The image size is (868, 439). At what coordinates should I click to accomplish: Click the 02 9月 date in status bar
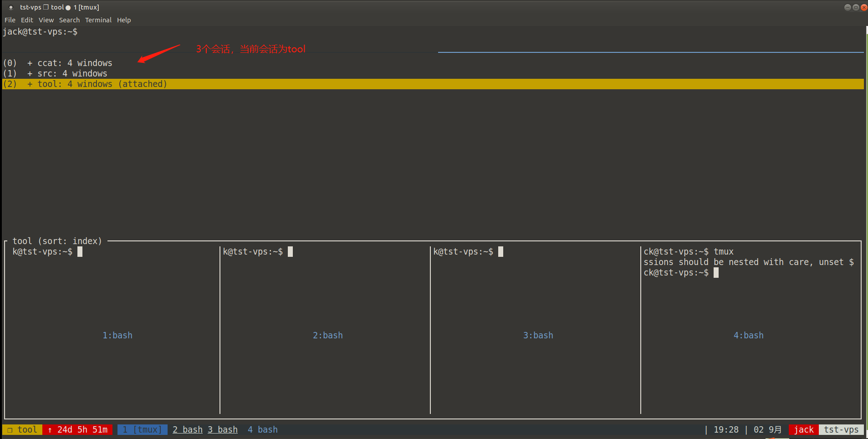767,429
